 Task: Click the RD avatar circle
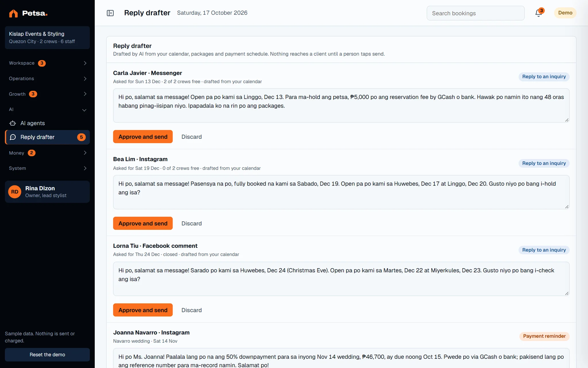(x=15, y=192)
